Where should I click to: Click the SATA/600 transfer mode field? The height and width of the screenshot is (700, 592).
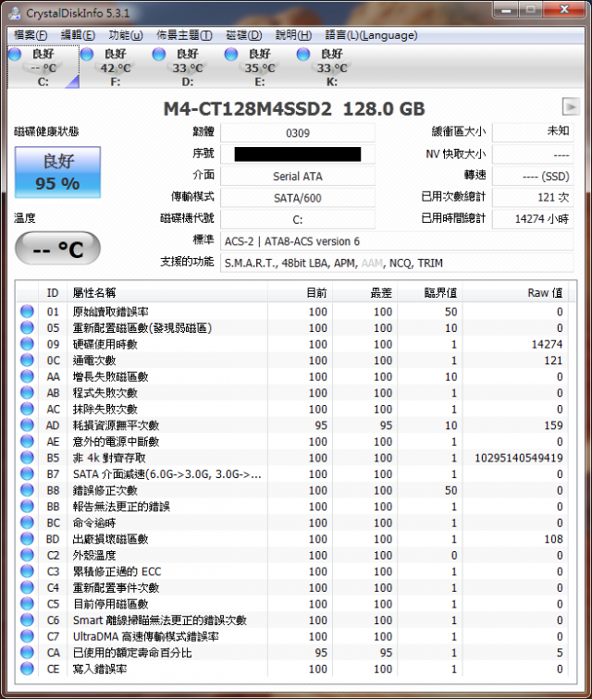coord(298,198)
